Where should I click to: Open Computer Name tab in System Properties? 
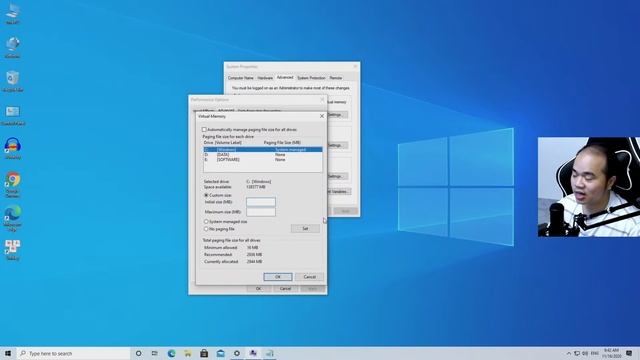click(x=240, y=78)
